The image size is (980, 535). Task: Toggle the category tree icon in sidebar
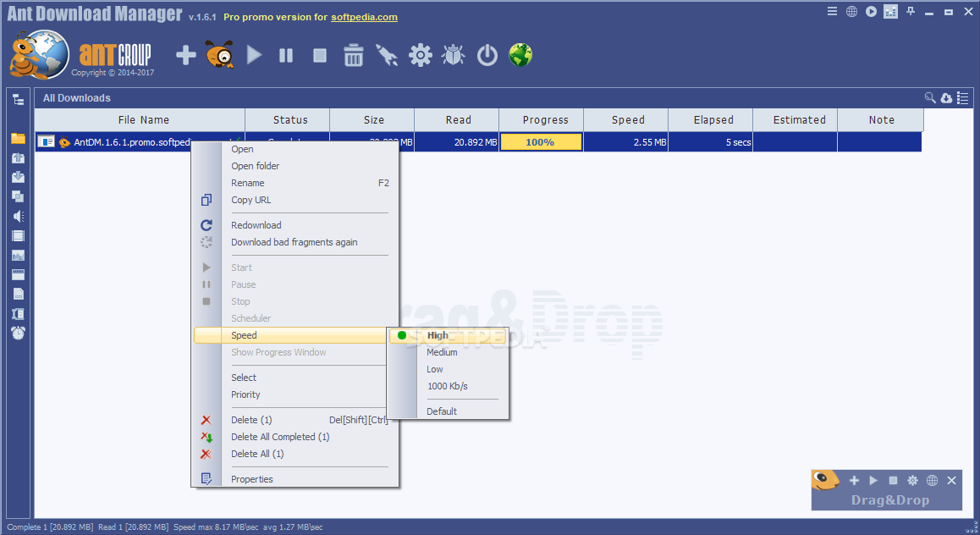(x=18, y=99)
